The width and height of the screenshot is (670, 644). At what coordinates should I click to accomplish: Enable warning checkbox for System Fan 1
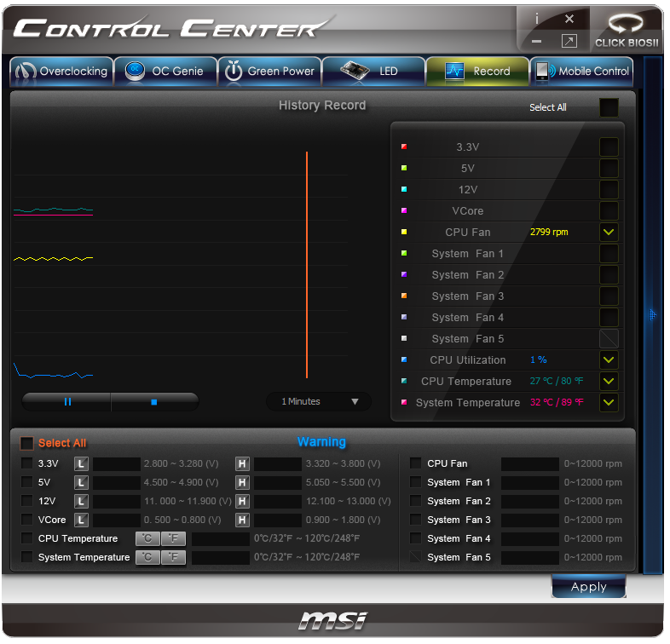pyautogui.click(x=415, y=482)
